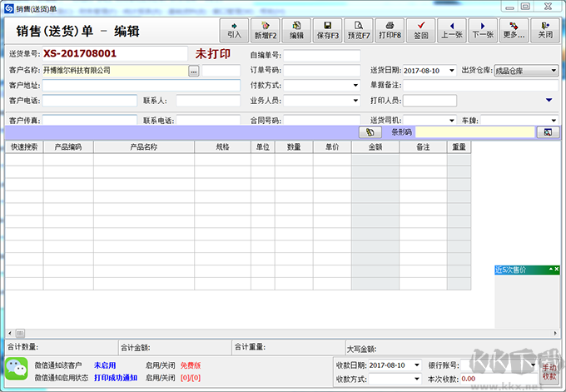Image resolution: width=566 pixels, height=392 pixels.
Task: Expand the 付款方式 payment method dropdown
Action: [355, 85]
